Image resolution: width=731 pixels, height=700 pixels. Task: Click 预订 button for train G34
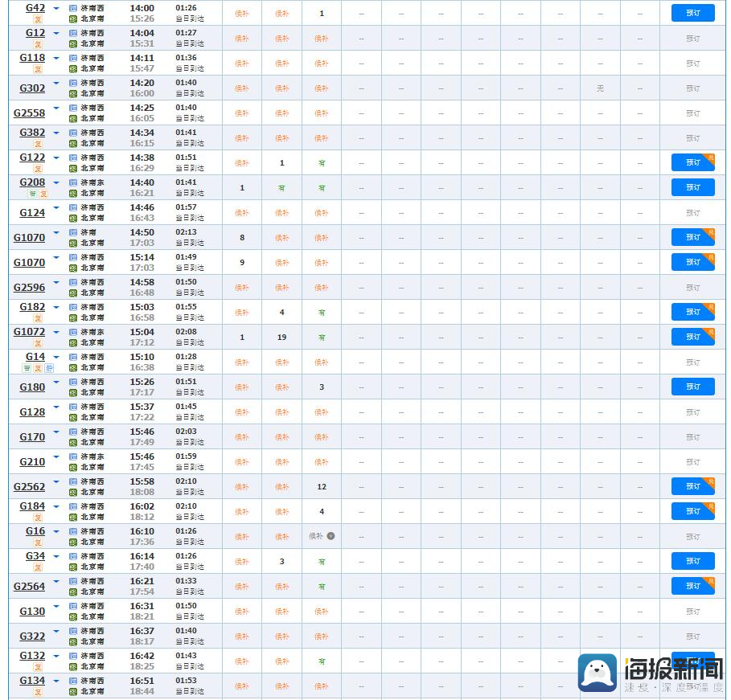pyautogui.click(x=692, y=561)
